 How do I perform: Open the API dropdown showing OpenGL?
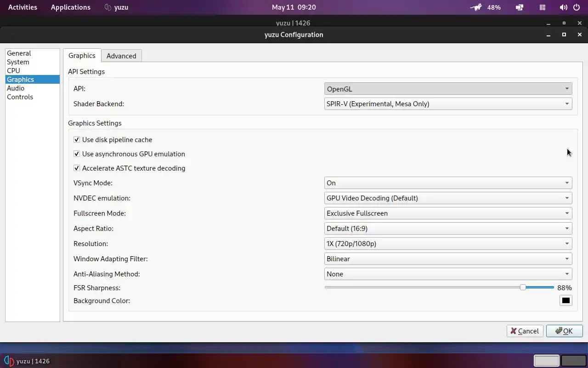click(x=448, y=89)
